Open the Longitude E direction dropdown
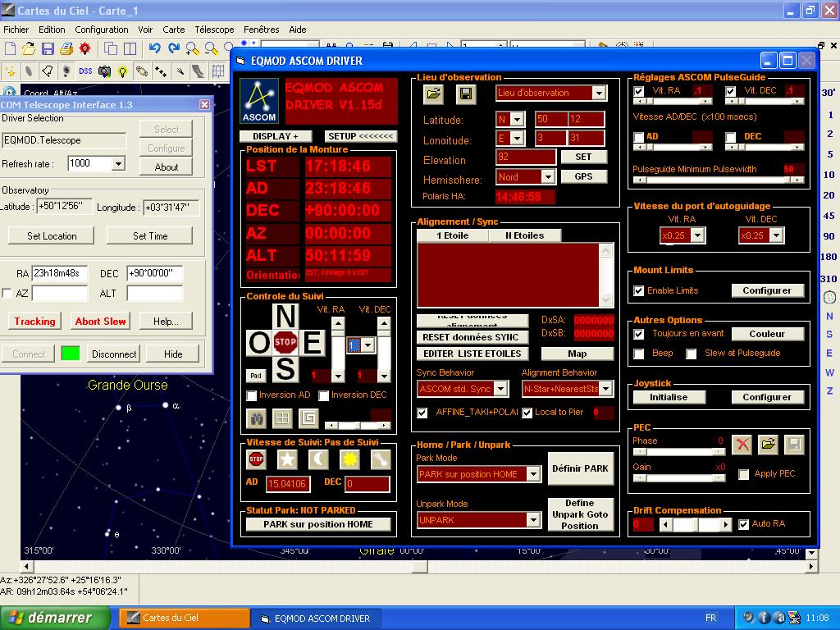Image resolution: width=840 pixels, height=630 pixels. [x=517, y=138]
